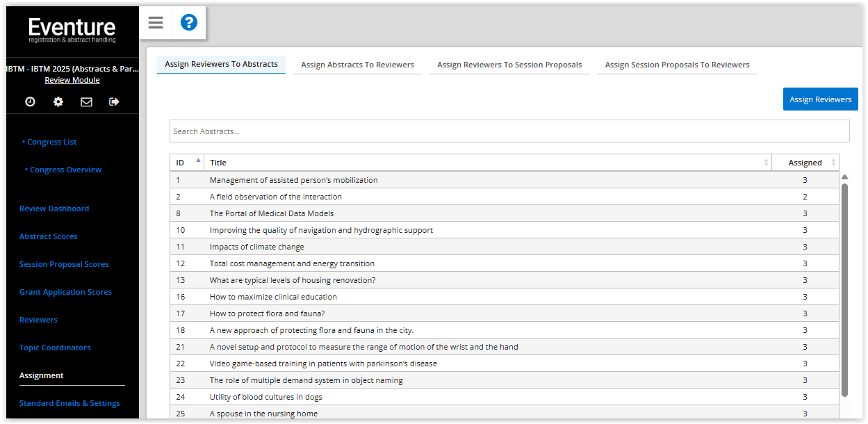Go to Review Dashboard in sidebar
The width and height of the screenshot is (868, 424).
[x=54, y=209]
